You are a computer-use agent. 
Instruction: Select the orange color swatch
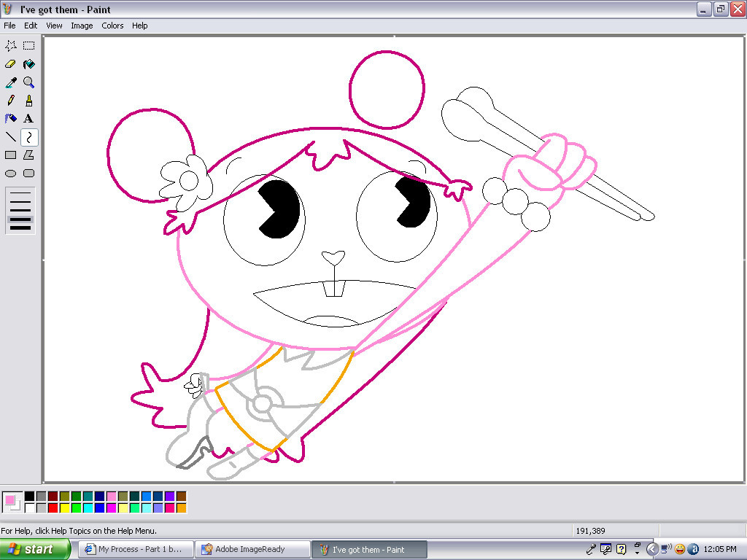[182, 508]
